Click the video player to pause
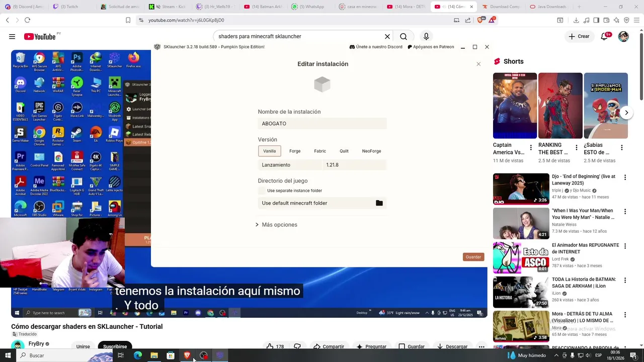This screenshot has width=644, height=362. 249,184
